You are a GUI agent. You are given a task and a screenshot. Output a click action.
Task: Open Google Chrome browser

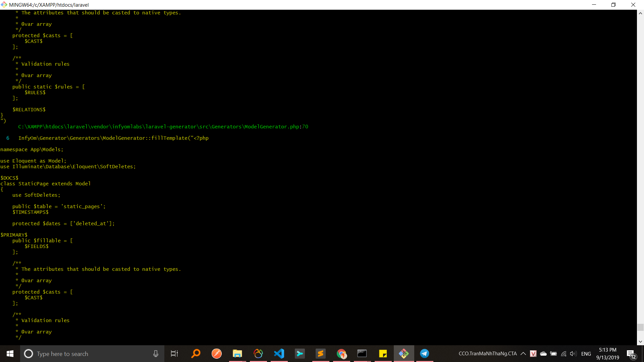coord(341,353)
